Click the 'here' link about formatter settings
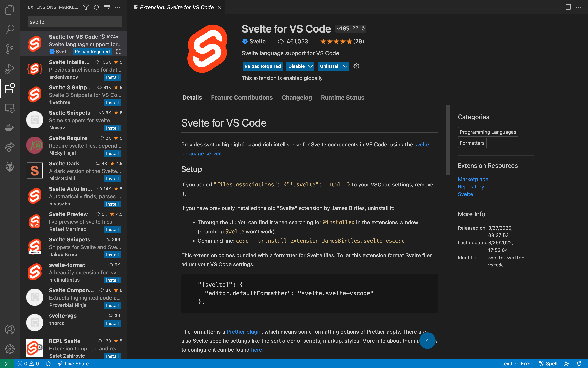588x368 pixels. [256, 350]
